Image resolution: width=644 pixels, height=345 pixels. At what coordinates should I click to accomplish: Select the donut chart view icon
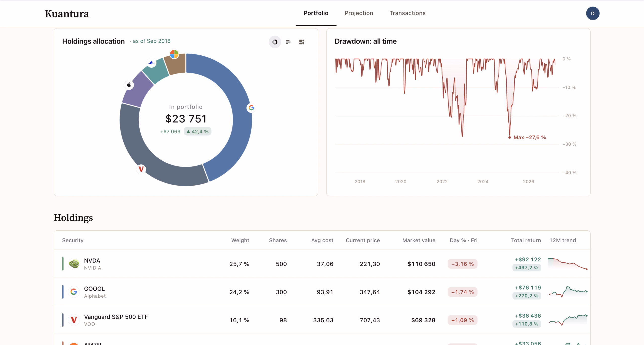[275, 42]
